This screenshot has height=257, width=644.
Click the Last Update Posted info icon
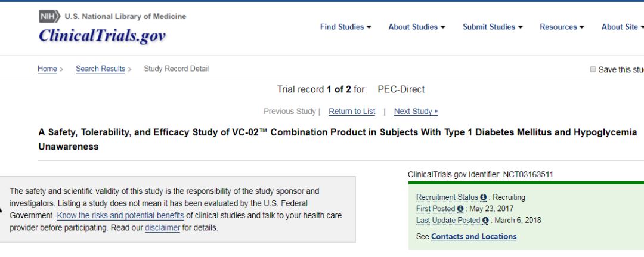(x=485, y=221)
